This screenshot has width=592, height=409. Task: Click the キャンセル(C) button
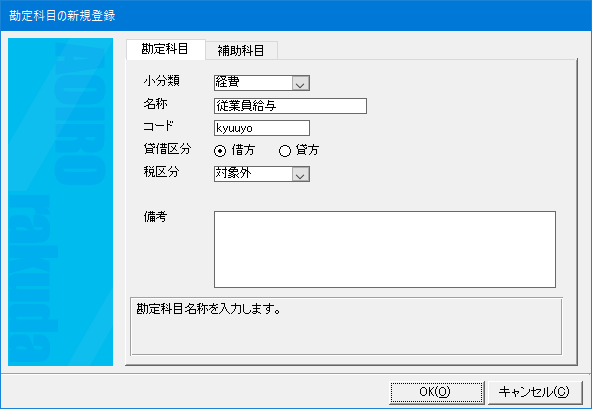click(534, 392)
